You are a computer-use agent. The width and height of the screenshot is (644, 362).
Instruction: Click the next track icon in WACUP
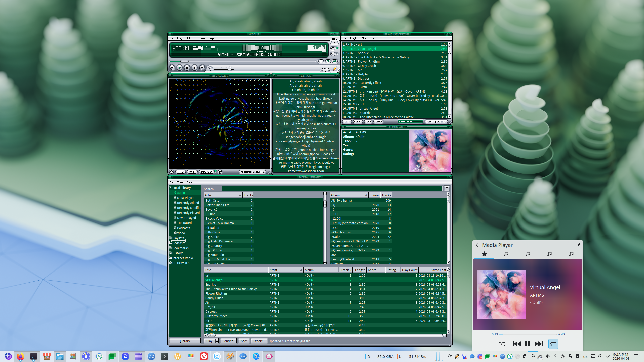(x=202, y=67)
